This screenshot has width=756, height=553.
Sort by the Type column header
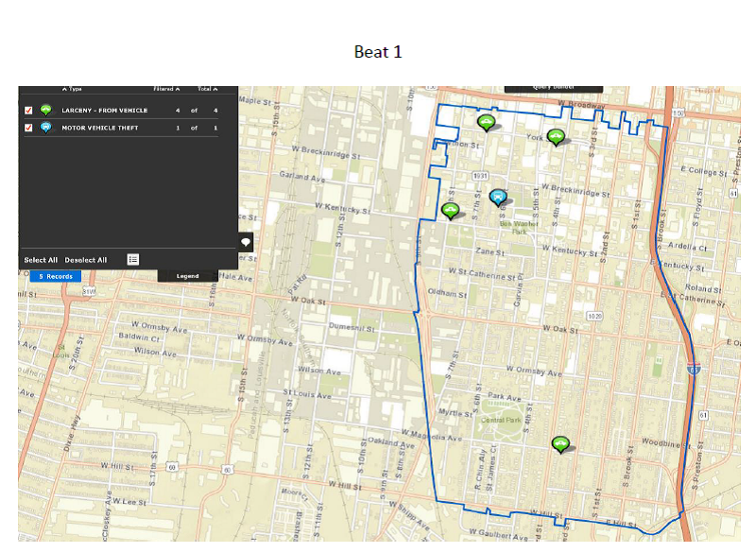[73, 89]
